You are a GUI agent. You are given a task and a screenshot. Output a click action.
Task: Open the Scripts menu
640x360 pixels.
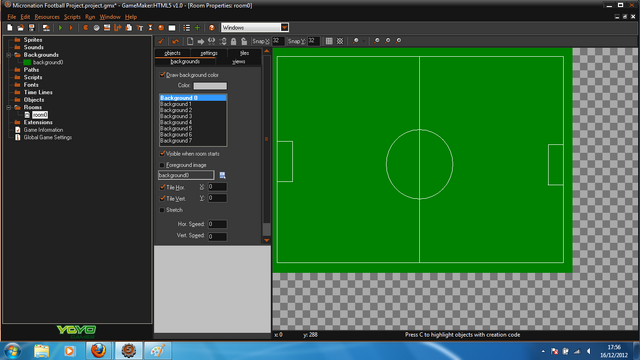[x=72, y=17]
